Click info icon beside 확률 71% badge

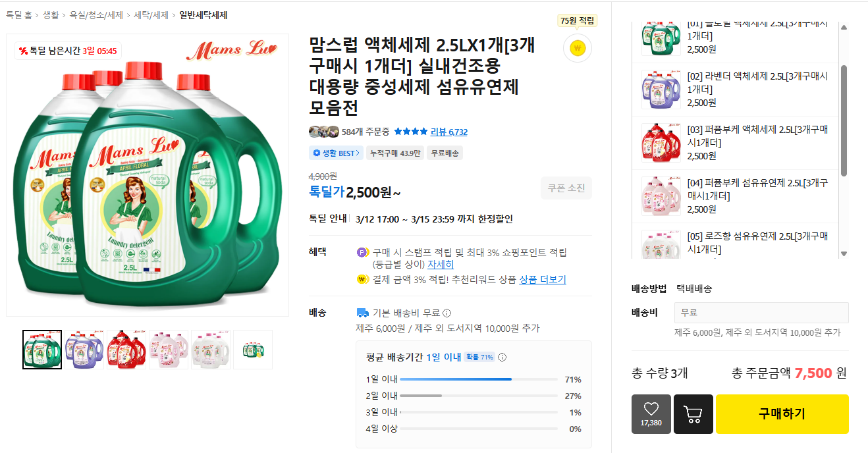(502, 358)
